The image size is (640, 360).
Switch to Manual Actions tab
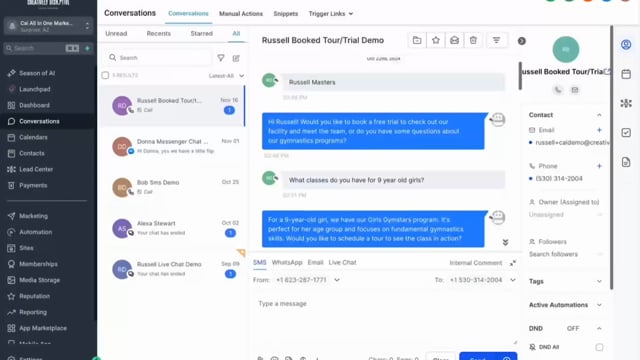(x=241, y=14)
